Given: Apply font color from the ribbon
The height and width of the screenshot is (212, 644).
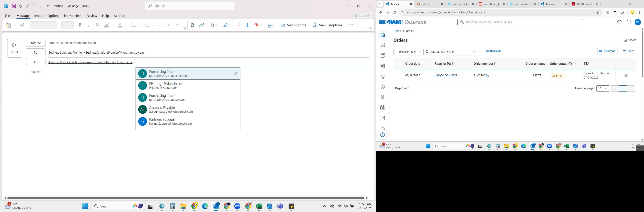Looking at the screenshot, I should click(120, 25).
